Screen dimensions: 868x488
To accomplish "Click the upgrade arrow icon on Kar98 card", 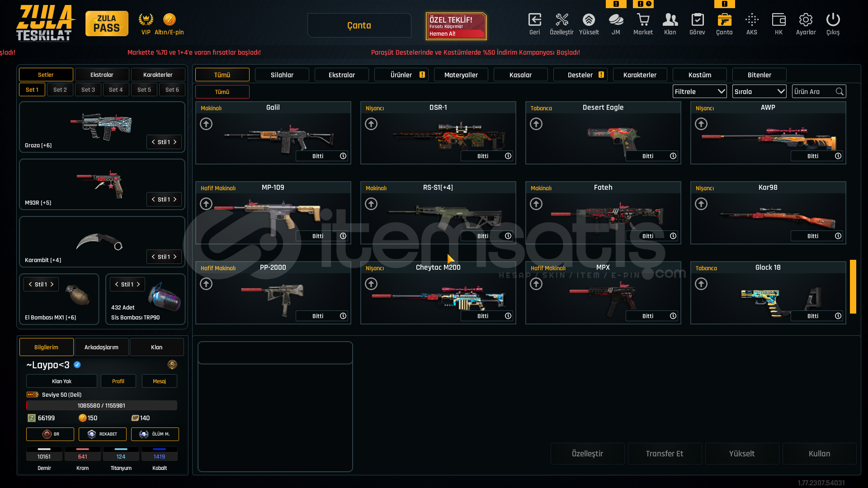I will (x=701, y=204).
